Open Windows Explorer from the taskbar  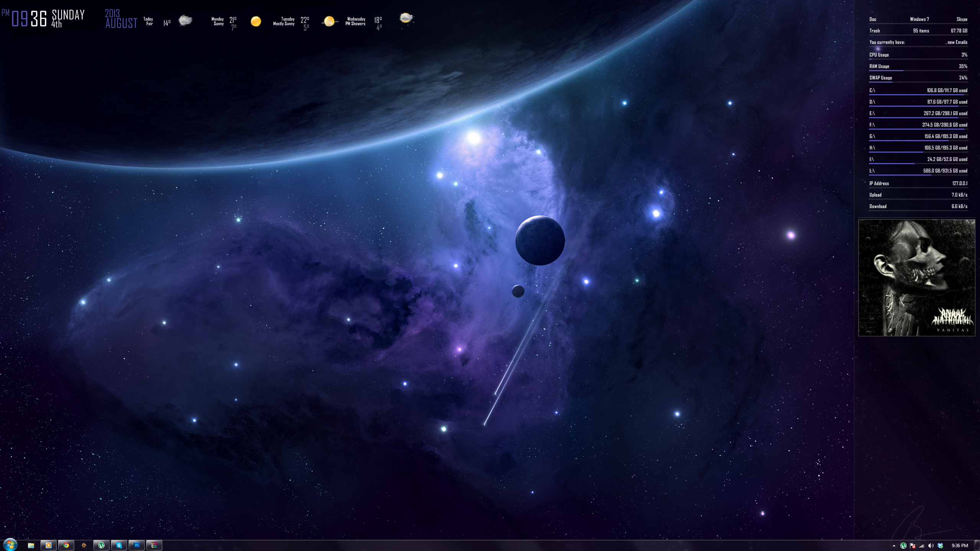31,545
